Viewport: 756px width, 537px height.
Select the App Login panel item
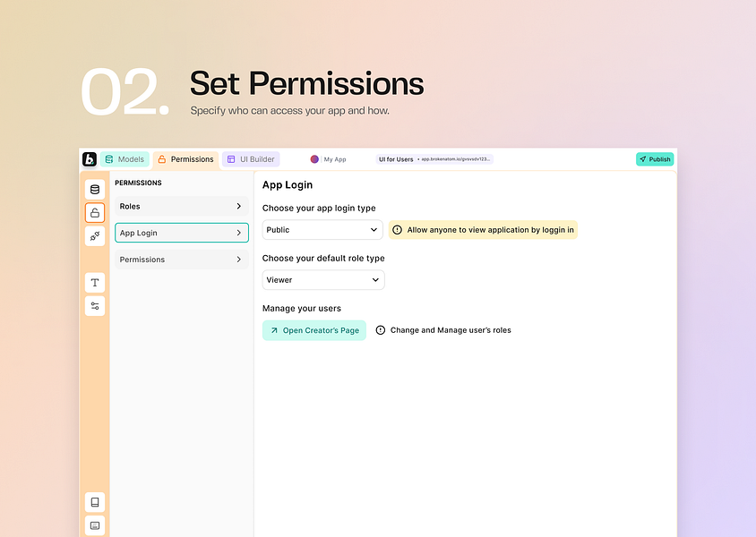click(x=182, y=233)
